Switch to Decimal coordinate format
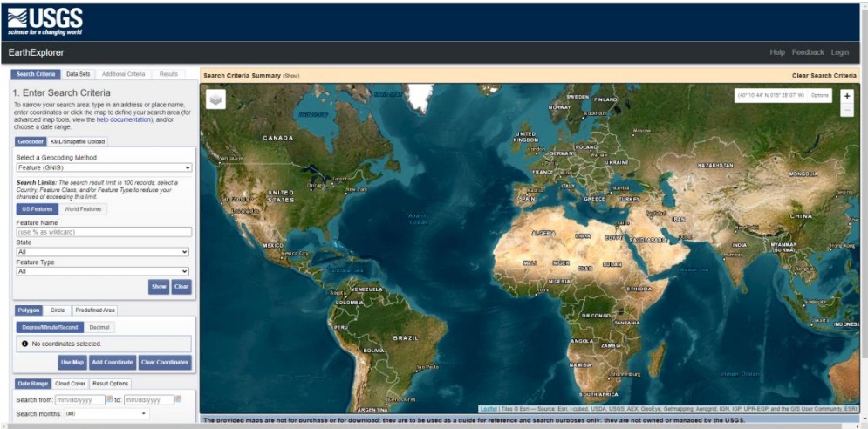This screenshot has width=868, height=429. [99, 328]
